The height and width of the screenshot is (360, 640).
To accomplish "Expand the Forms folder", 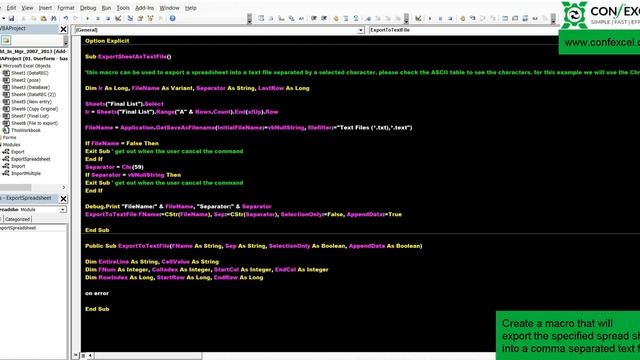I will (x=9, y=138).
